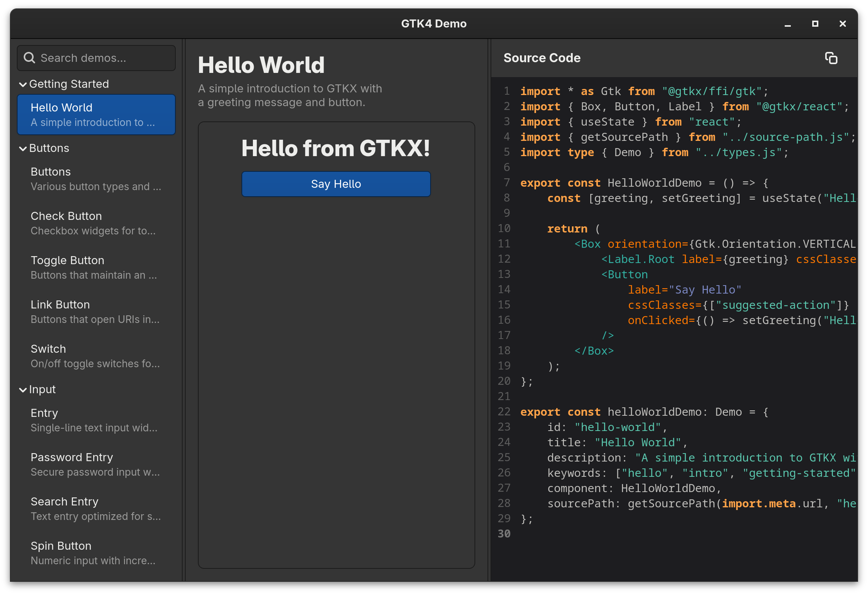Viewport: 868px width, 594px height.
Task: Select the Entry demo
Action: point(96,420)
